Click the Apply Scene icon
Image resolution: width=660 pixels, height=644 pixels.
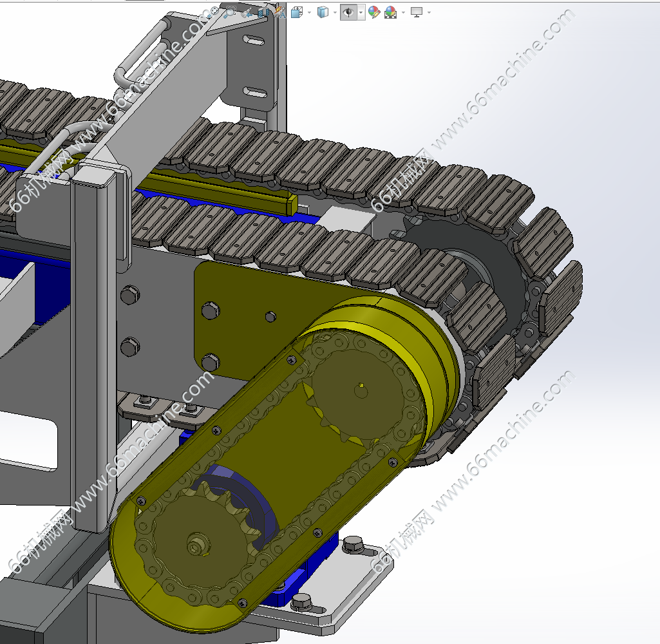coord(390,12)
